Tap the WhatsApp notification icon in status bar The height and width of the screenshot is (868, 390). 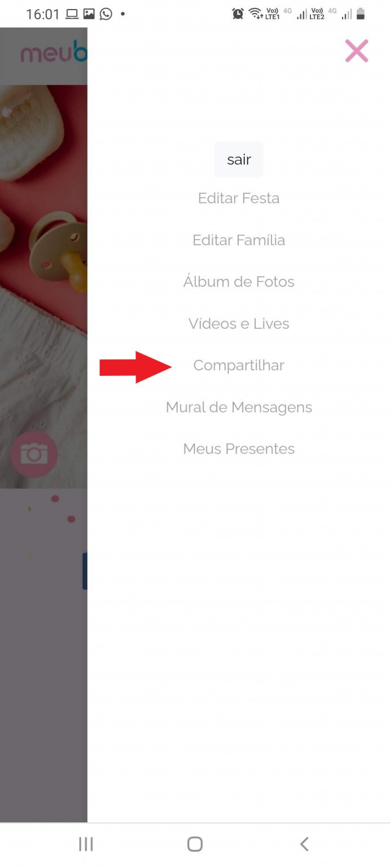coord(106,14)
